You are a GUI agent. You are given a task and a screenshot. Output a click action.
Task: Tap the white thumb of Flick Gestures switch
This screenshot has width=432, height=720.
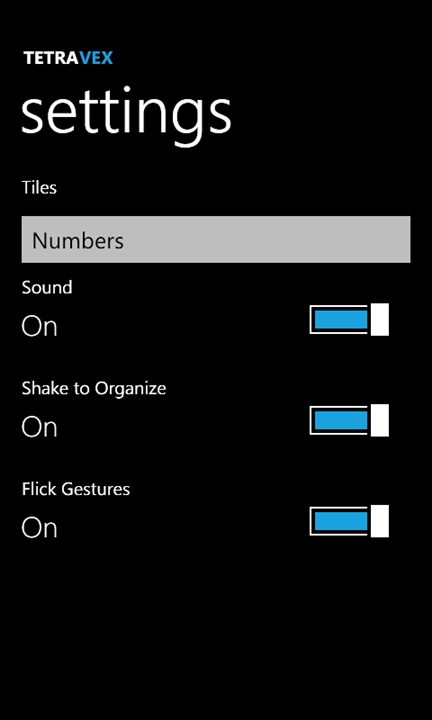pyautogui.click(x=380, y=521)
